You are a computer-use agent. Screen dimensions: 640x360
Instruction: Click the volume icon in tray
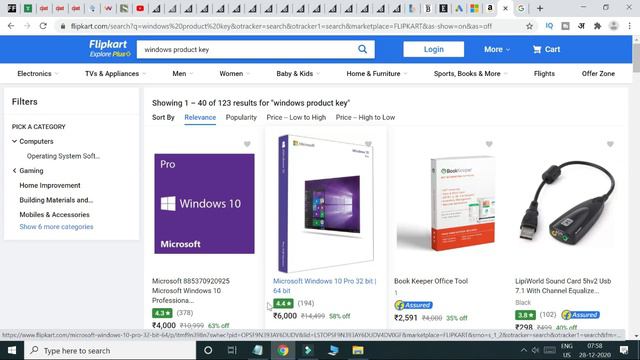click(536, 350)
